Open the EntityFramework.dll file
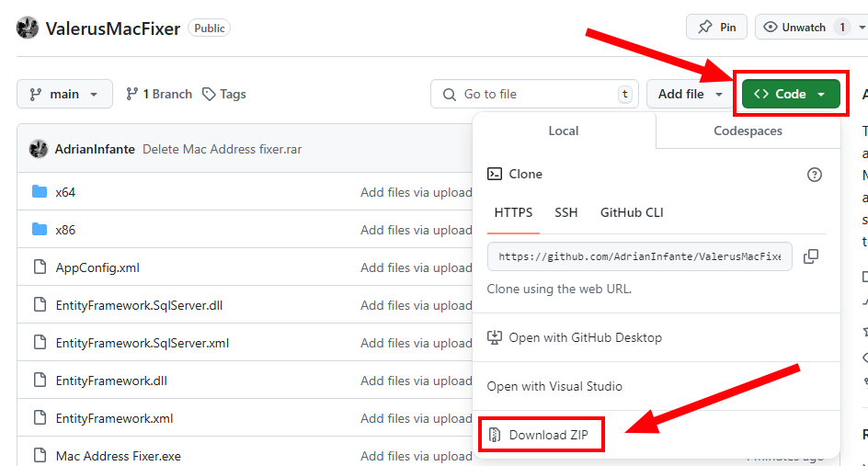Viewport: 868px width, 466px height. point(111,381)
